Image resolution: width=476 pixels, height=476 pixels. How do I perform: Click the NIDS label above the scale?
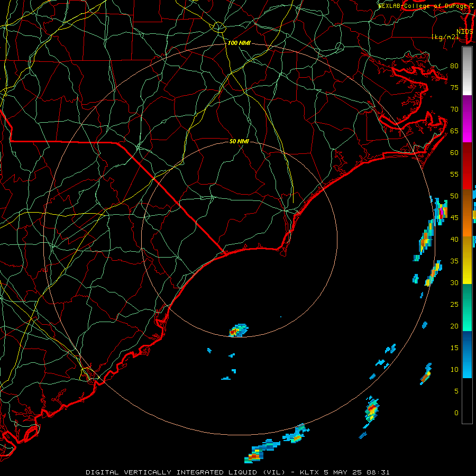pyautogui.click(x=465, y=32)
